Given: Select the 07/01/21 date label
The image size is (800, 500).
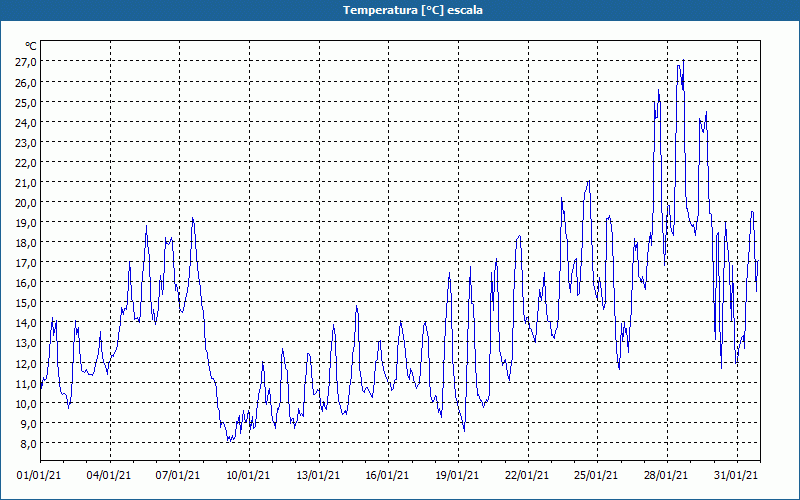Looking at the screenshot, I should click(178, 476).
